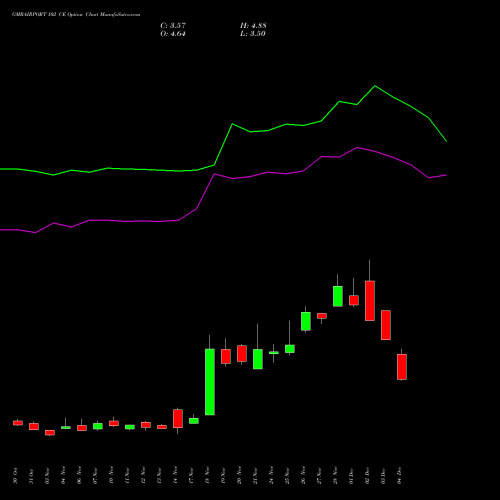500x500 pixels.
Task: Click the '12 Nov' date axis label
Action: coord(143,476)
